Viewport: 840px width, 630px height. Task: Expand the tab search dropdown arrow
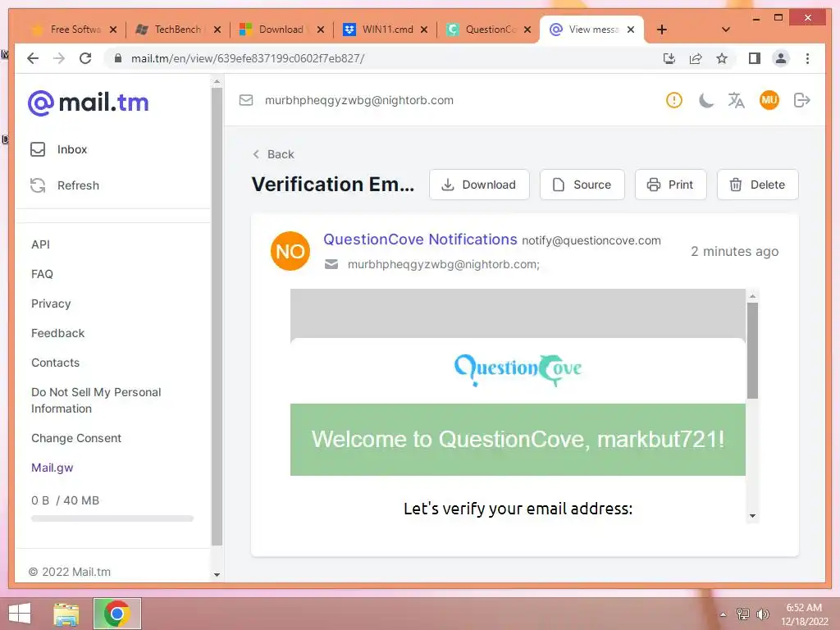coord(726,30)
